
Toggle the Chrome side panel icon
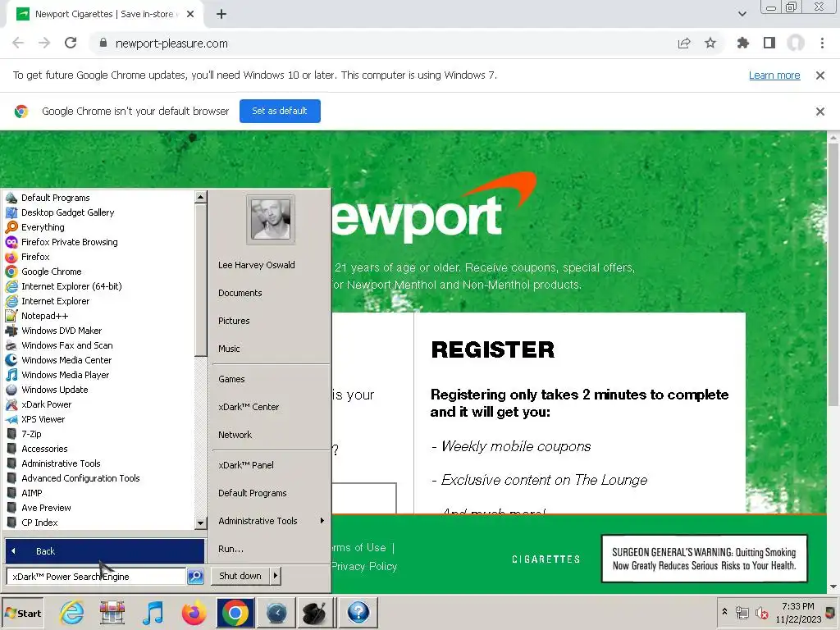769,43
